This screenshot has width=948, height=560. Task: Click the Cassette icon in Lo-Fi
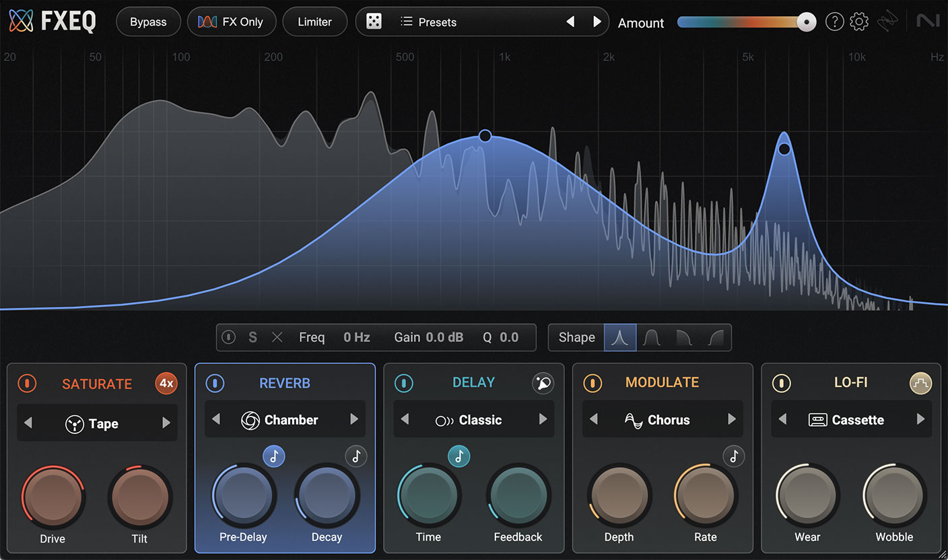(x=817, y=420)
